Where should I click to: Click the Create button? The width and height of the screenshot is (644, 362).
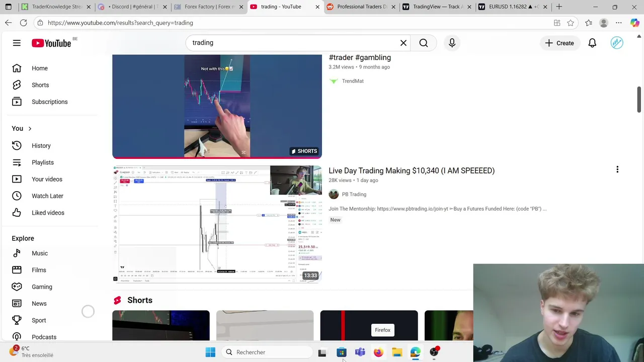click(559, 43)
